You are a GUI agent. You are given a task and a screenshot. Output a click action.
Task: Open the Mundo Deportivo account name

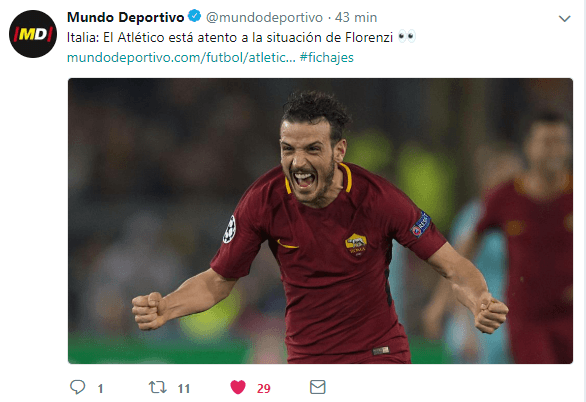(x=126, y=17)
